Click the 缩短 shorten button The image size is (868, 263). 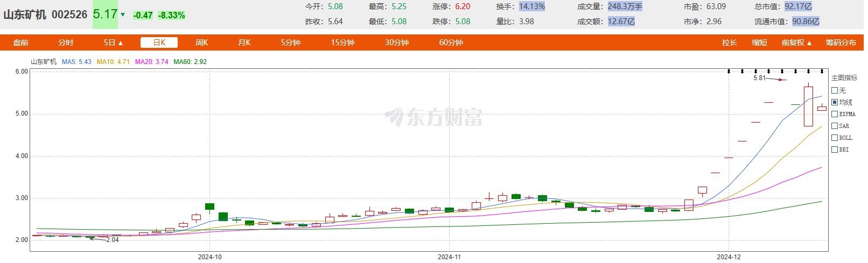(x=760, y=42)
